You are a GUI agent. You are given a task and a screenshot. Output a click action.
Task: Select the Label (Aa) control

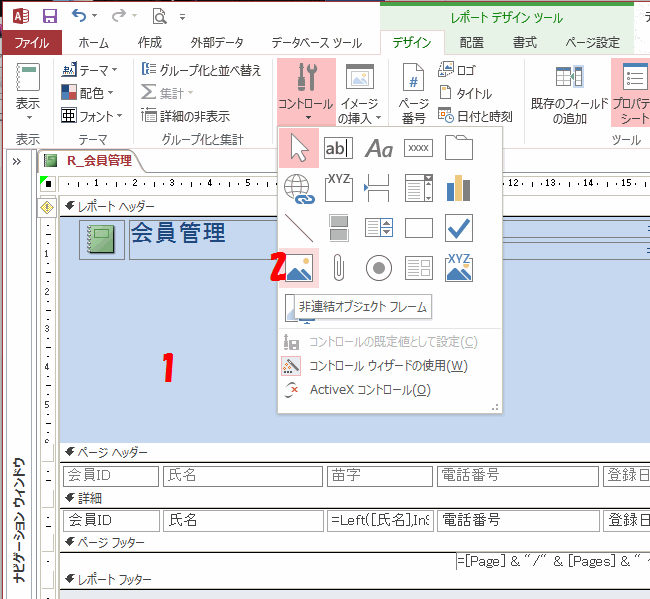pos(378,148)
